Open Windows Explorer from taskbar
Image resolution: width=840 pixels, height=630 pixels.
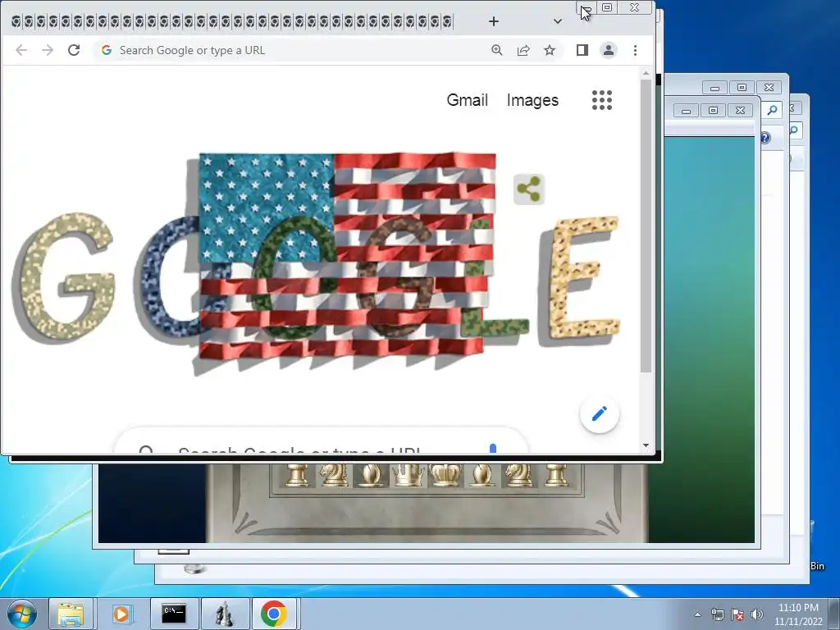pyautogui.click(x=71, y=614)
